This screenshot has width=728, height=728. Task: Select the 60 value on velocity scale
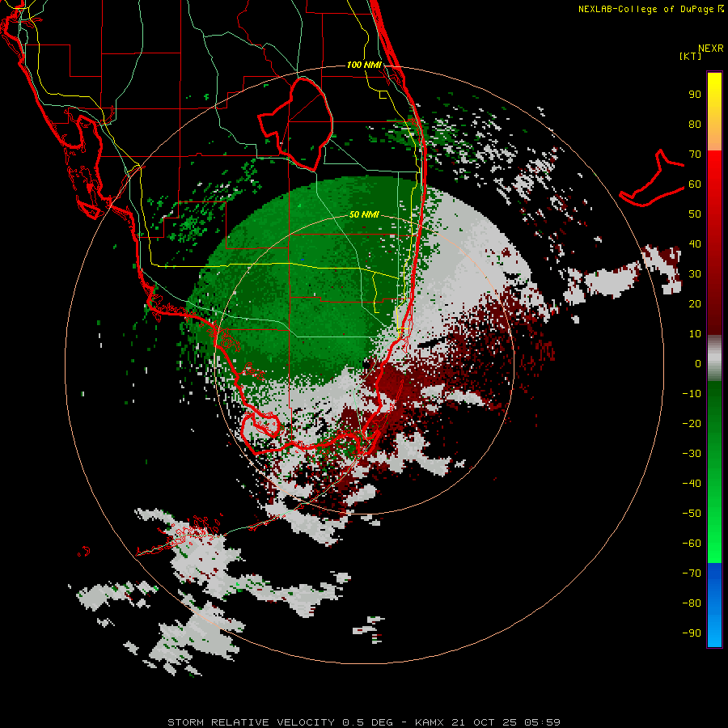pos(695,184)
